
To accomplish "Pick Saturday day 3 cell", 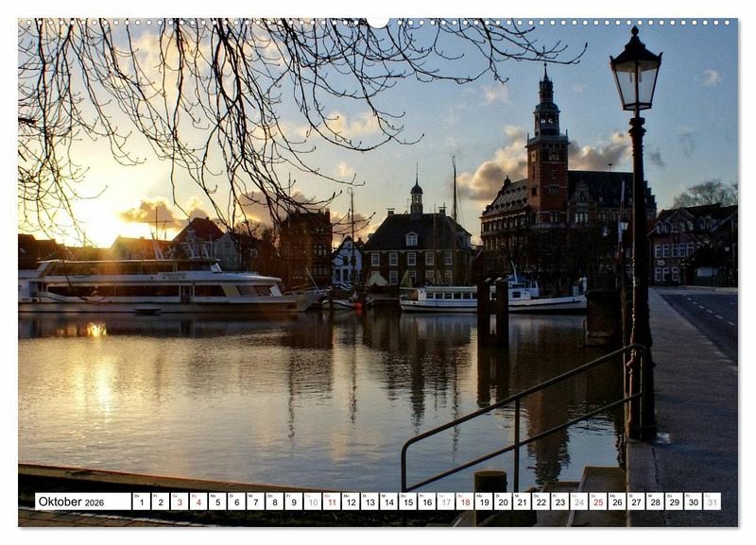I will click(180, 502).
